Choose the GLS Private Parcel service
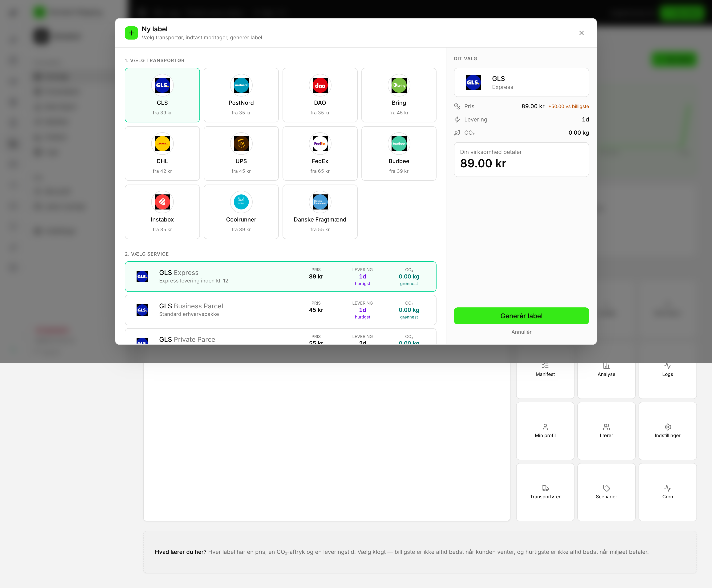 click(280, 337)
